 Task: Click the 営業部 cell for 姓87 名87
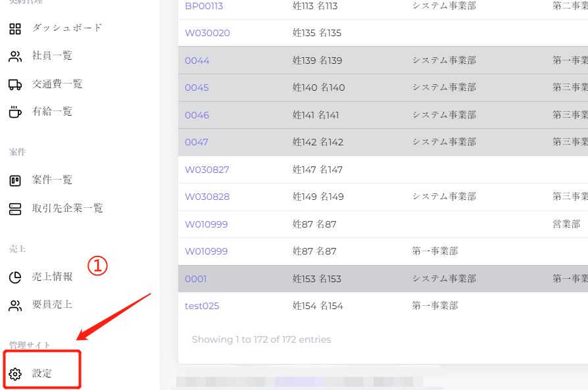pos(566,224)
